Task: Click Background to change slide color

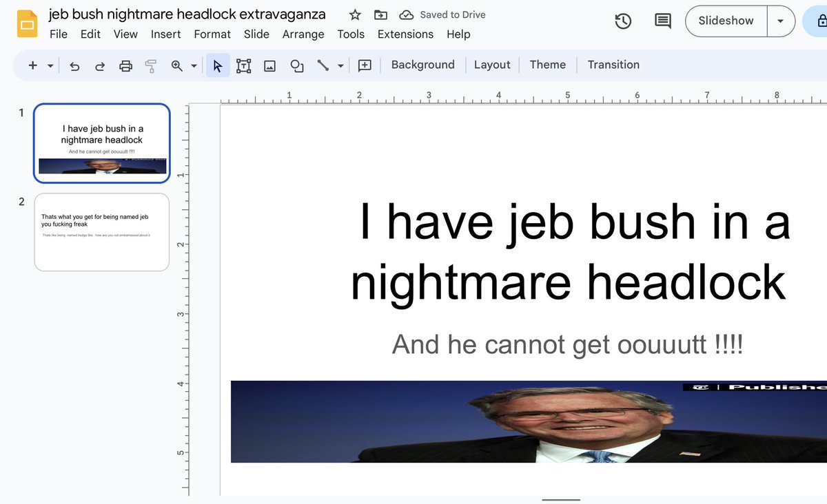Action: [422, 64]
